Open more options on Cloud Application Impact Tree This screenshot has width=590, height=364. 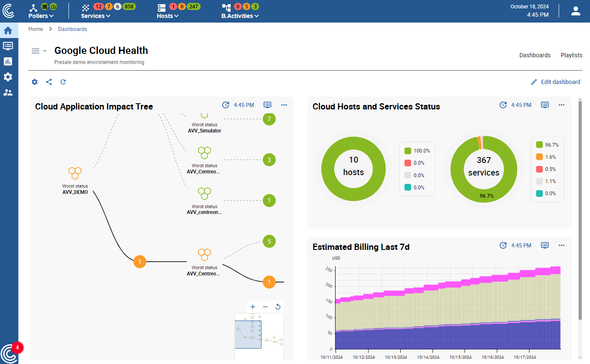[284, 105]
